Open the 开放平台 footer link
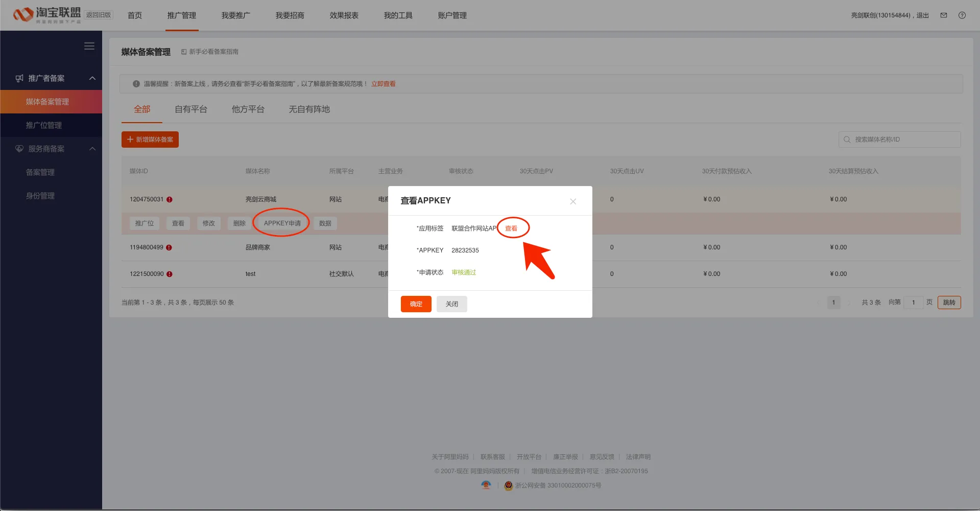Viewport: 980px width, 511px height. [529, 457]
